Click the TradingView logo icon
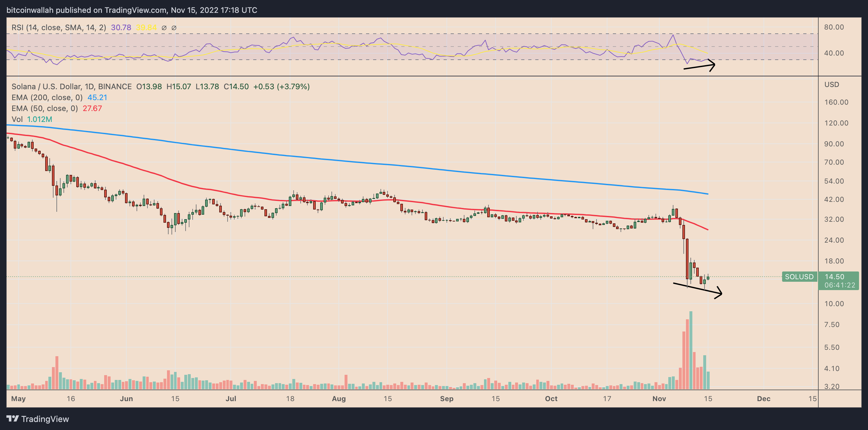The height and width of the screenshot is (430, 868). pos(13,418)
